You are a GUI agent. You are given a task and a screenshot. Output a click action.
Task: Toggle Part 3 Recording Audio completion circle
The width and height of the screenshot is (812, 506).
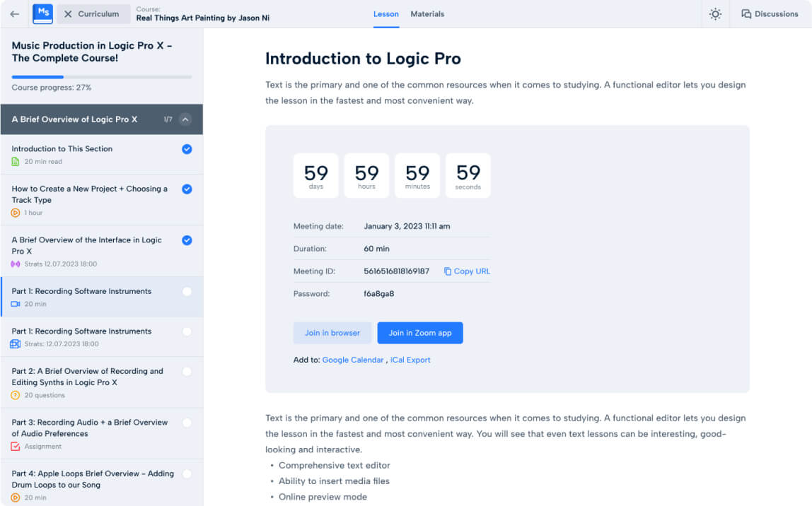187,423
